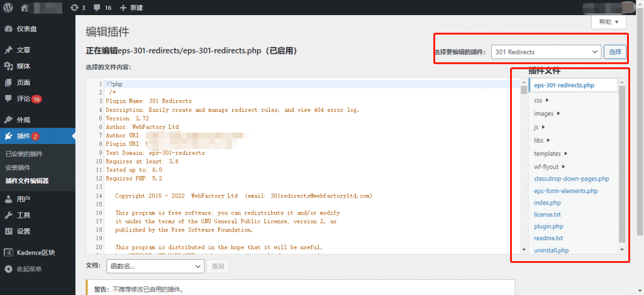The image size is (644, 295).
Task: Click the 'Copyright 2015 - 2022' line
Action: pos(243,196)
